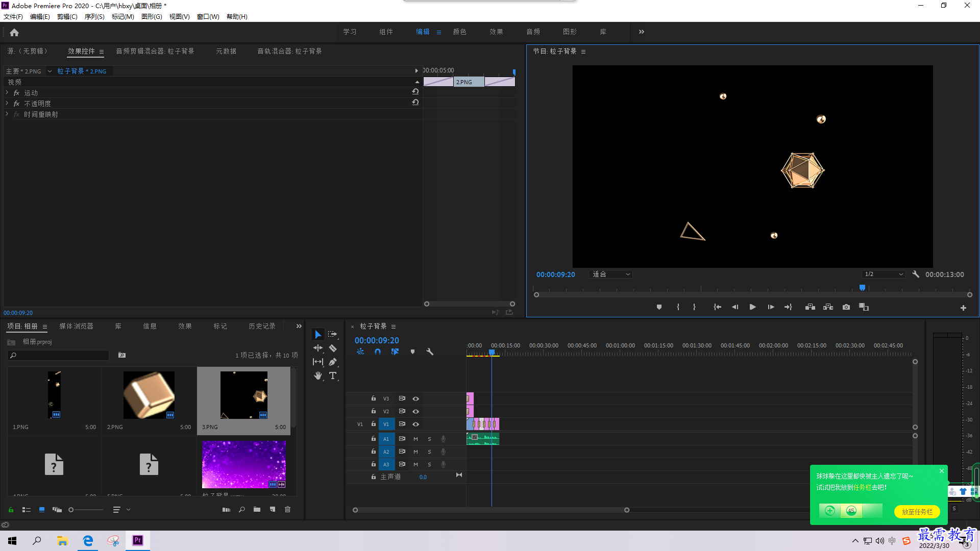Play the program monitor

click(x=752, y=307)
